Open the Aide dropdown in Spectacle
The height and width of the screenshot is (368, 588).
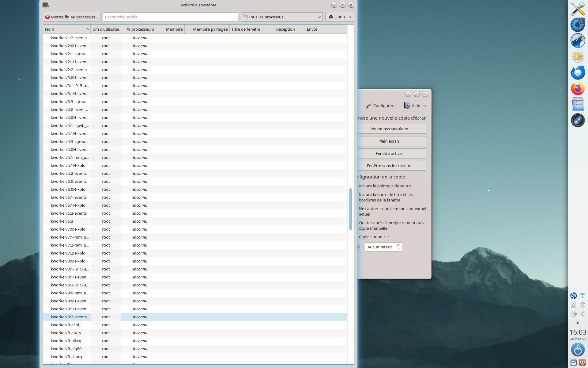tap(415, 105)
